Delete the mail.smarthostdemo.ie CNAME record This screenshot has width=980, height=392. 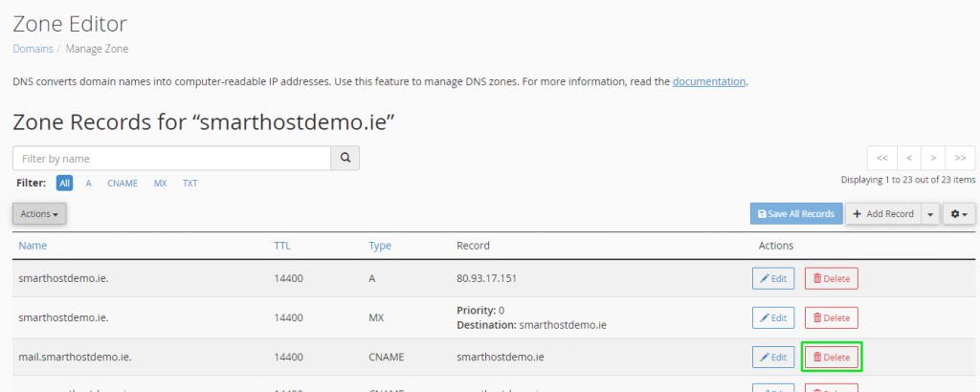(832, 357)
